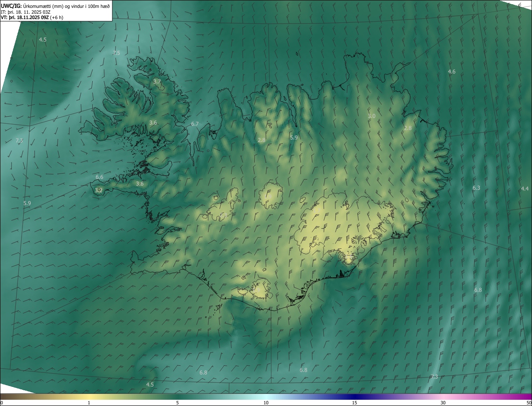Click the 4.4 value label at the right edge
Viewport: 532px width, 406px height.
coord(525,188)
